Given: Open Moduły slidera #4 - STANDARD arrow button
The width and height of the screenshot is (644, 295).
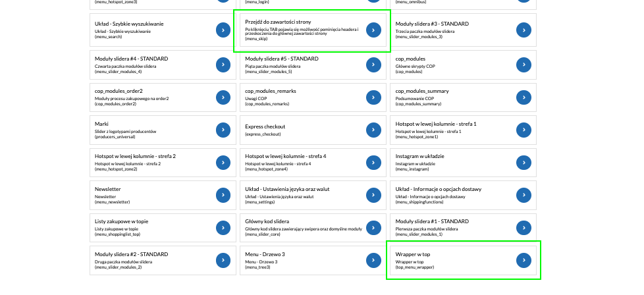Looking at the screenshot, I should coord(223,65).
